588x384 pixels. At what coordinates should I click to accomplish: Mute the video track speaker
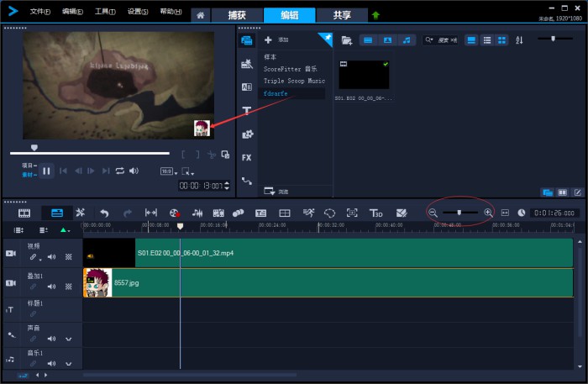pos(51,257)
